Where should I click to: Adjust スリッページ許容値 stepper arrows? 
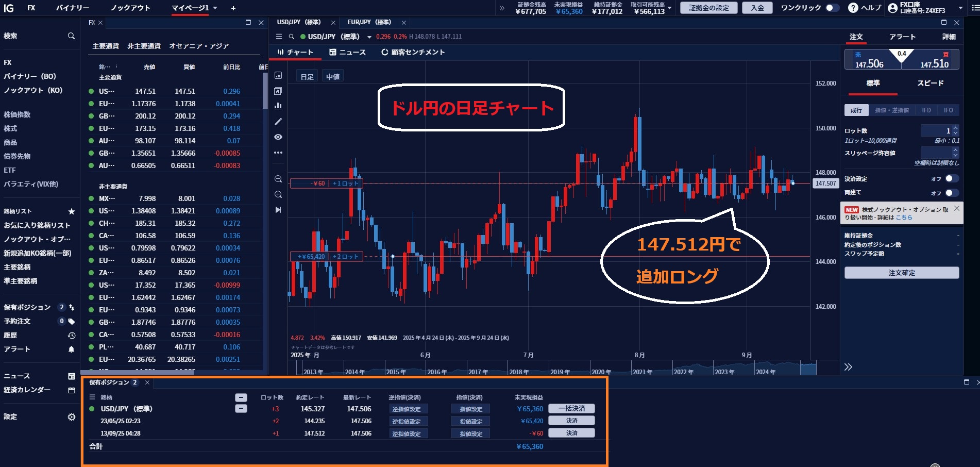pyautogui.click(x=956, y=153)
